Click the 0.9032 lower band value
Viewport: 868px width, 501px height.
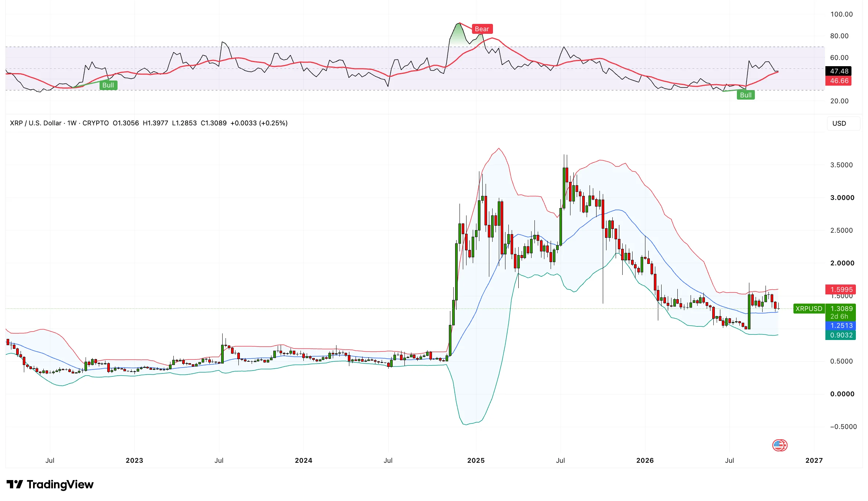tap(840, 335)
